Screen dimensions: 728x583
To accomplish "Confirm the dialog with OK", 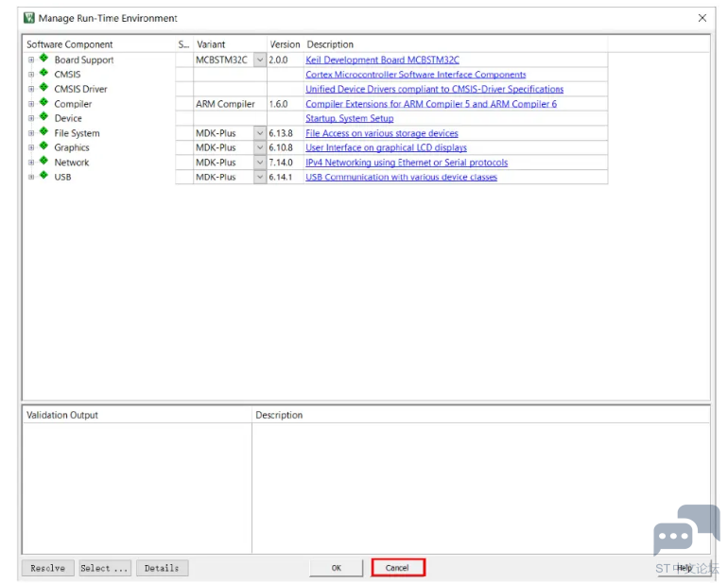I will pos(337,568).
